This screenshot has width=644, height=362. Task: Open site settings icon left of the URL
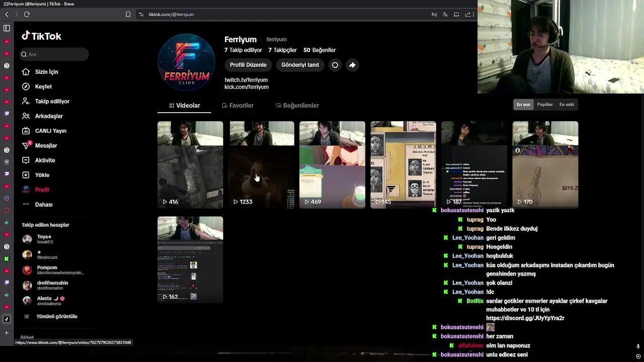pos(141,15)
